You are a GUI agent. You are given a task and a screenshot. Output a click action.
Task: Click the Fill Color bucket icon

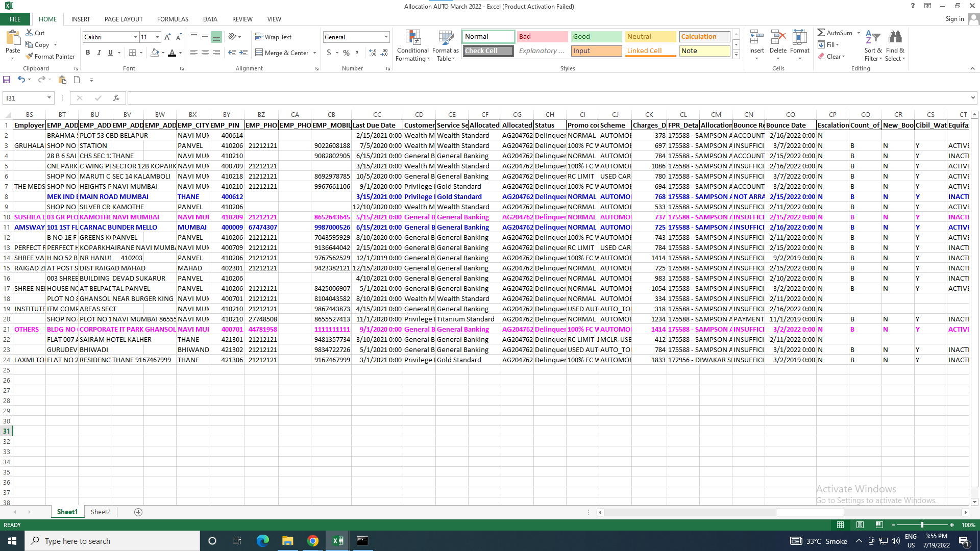click(x=155, y=53)
